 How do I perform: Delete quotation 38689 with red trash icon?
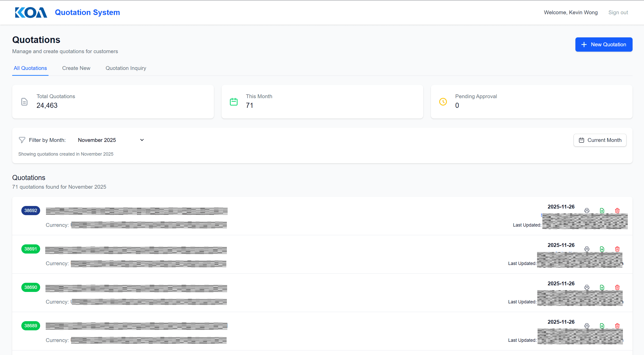pos(617,326)
